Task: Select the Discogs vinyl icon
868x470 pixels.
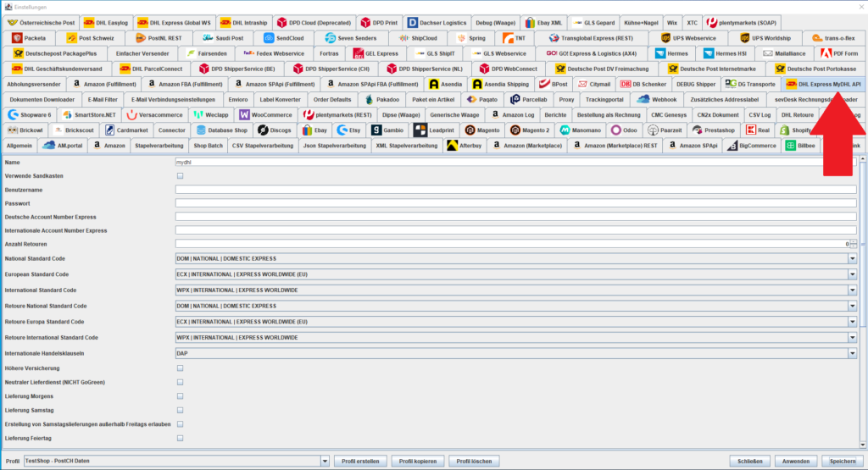Action: tap(263, 130)
